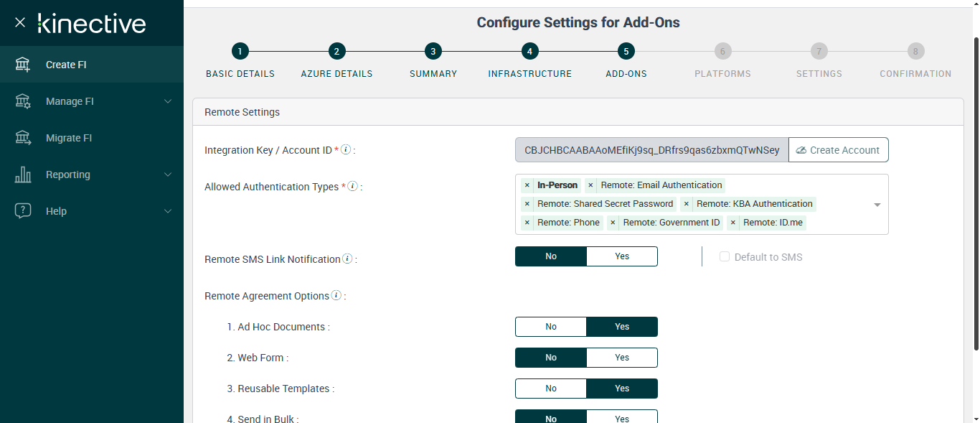980x423 pixels.
Task: Click info icon next to Remote Agreement Options
Action: [x=336, y=296]
